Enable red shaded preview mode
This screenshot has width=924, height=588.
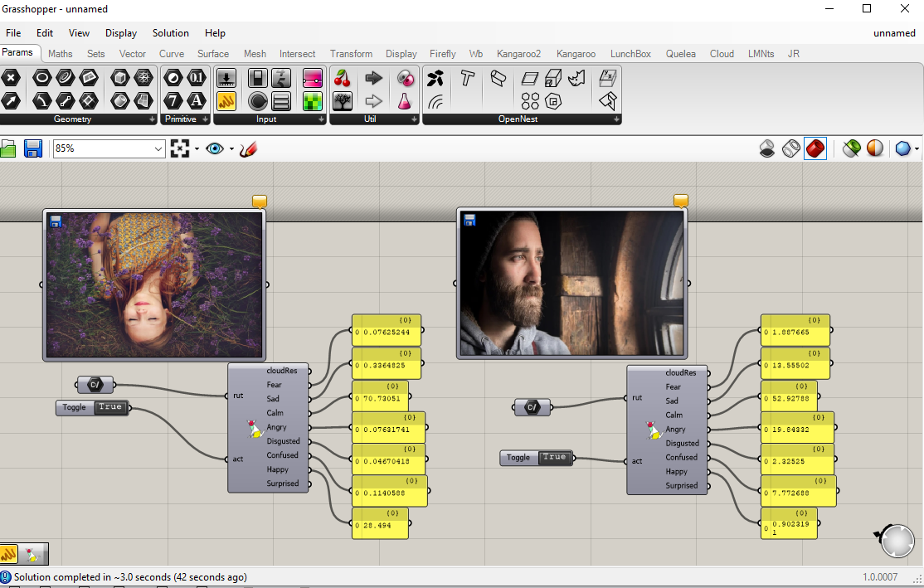pyautogui.click(x=815, y=148)
